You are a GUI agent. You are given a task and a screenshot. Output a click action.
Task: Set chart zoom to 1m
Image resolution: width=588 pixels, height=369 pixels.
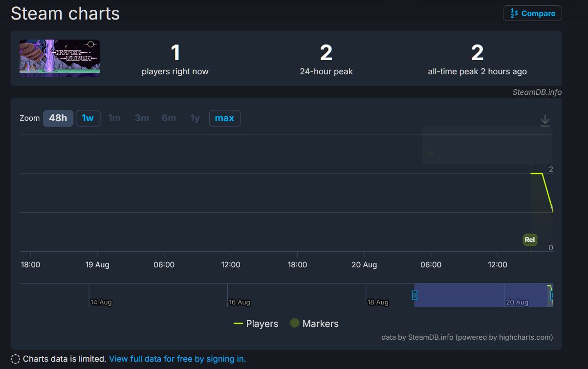[x=114, y=118]
